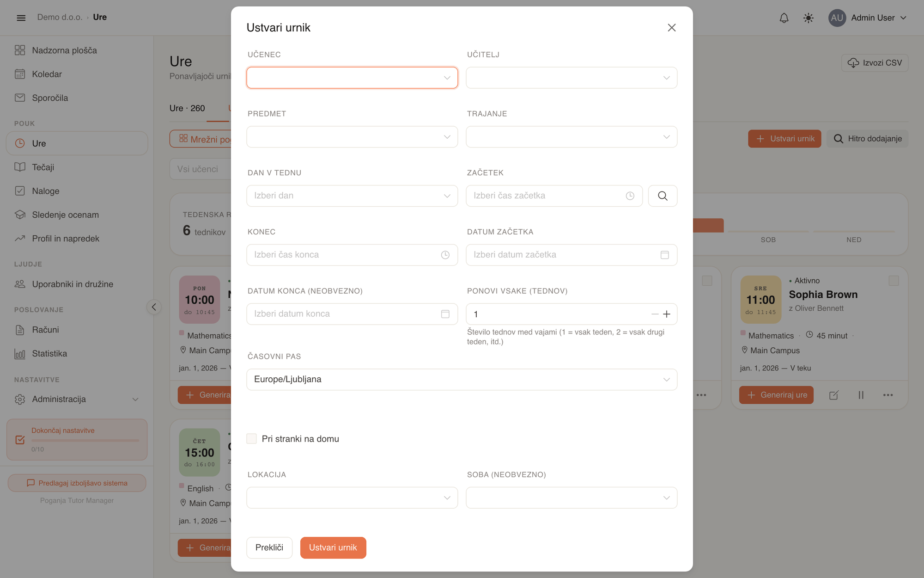Open more options on Sophia Brown card

click(x=888, y=395)
